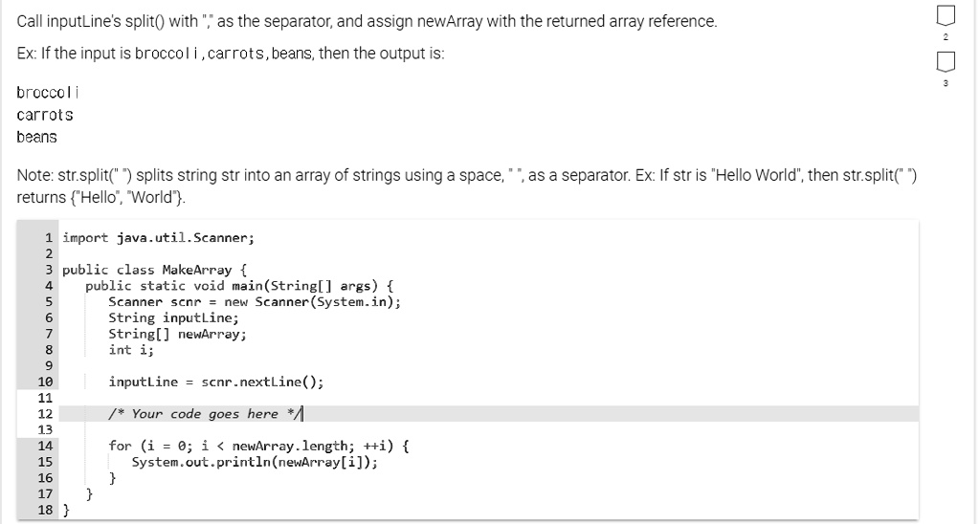Click the import java.util.Scanner line
The height and width of the screenshot is (524, 980).
158,238
